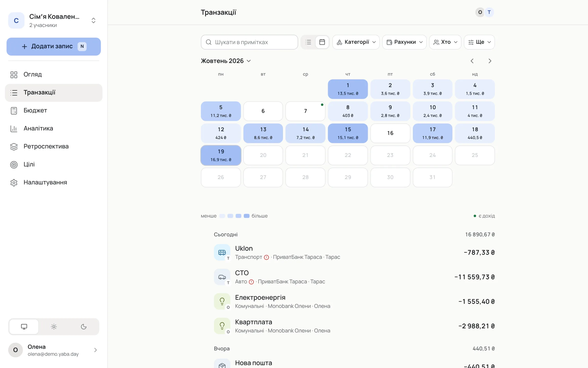Select system theme mode
The width and height of the screenshot is (588, 368).
24,327
